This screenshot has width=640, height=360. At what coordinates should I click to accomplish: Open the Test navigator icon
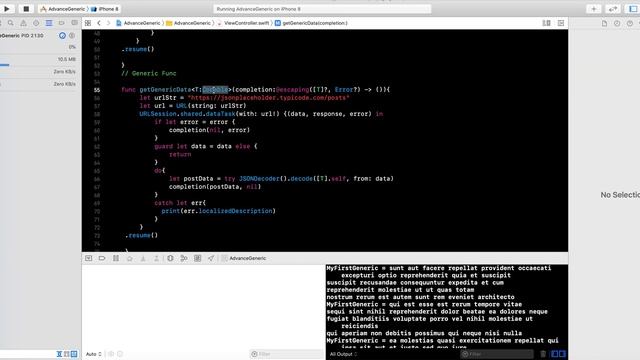(x=36, y=23)
